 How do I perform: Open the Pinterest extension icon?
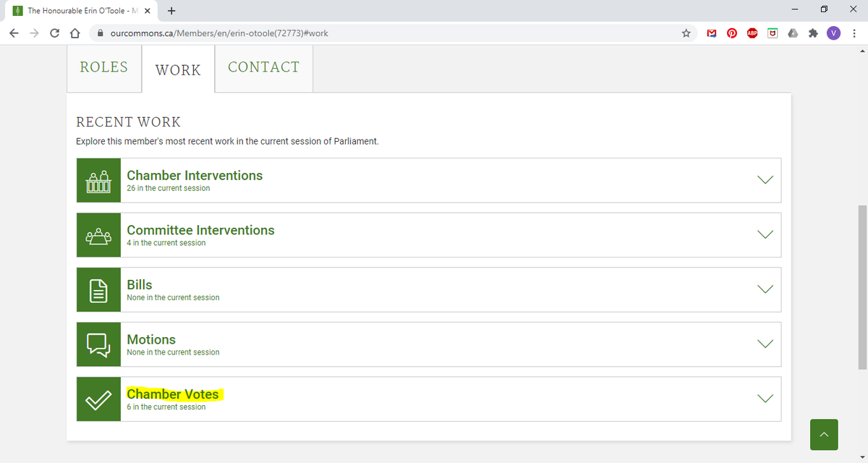[x=731, y=33]
